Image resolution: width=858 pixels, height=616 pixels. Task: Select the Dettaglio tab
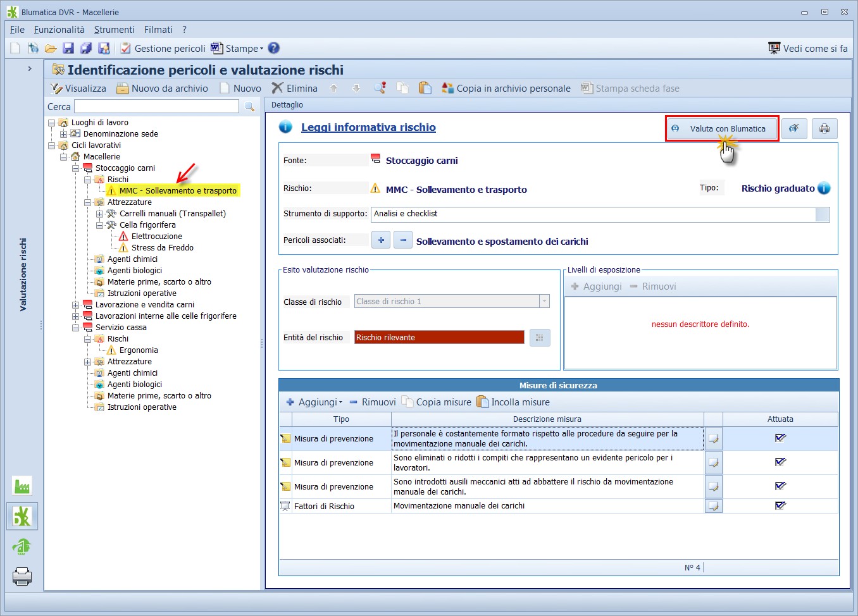tap(287, 105)
